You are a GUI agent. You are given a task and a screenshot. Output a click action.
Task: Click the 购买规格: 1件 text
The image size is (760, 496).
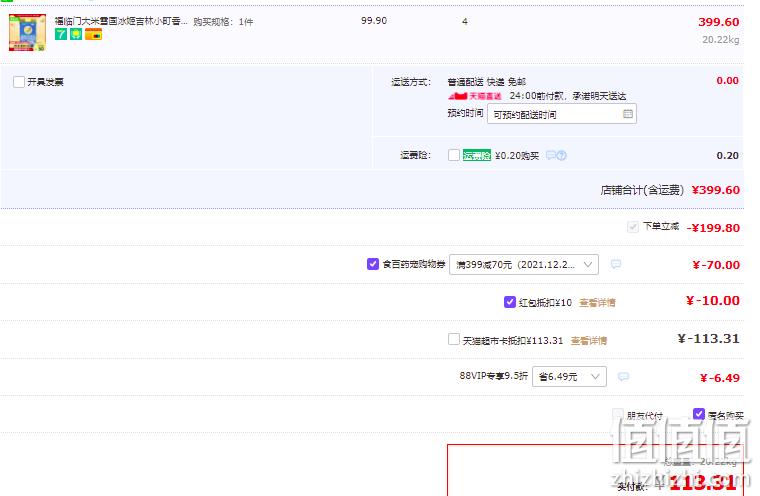coord(223,22)
